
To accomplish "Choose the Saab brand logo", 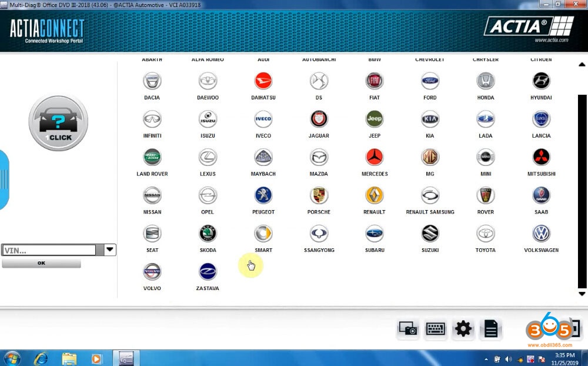I will (541, 195).
